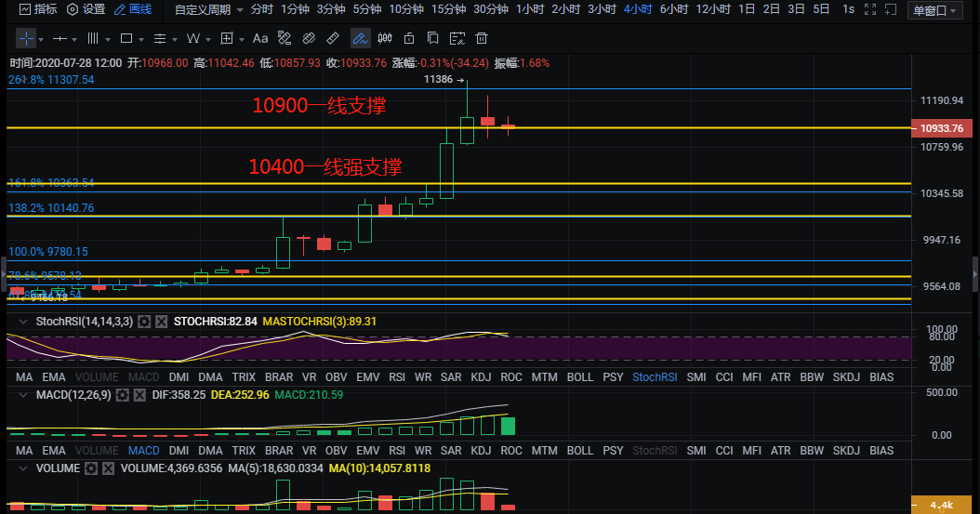
Task: Open MACD indicator settings gear
Action: [x=123, y=395]
